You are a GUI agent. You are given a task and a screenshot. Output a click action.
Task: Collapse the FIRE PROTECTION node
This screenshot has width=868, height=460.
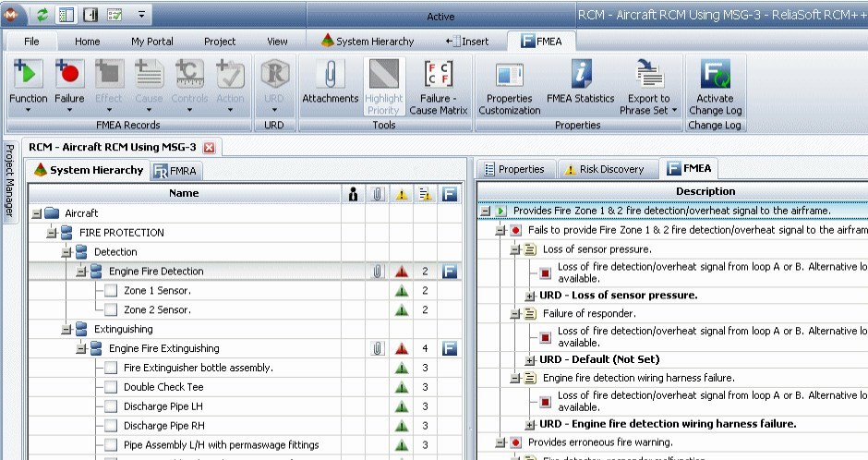pos(52,233)
